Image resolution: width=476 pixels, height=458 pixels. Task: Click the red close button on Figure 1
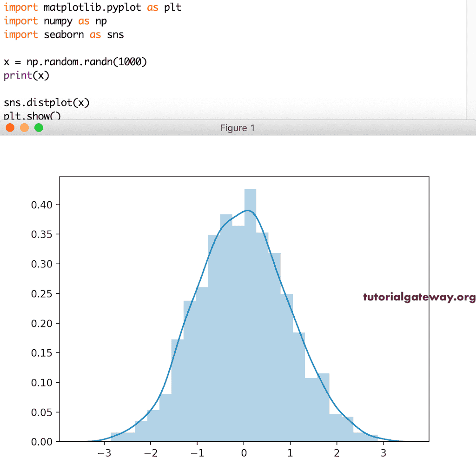10,127
